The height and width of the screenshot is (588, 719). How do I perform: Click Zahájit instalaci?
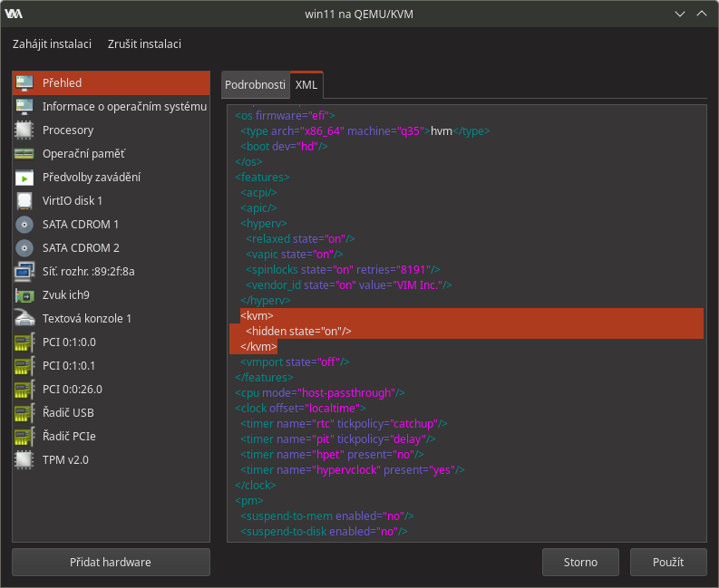[x=52, y=44]
